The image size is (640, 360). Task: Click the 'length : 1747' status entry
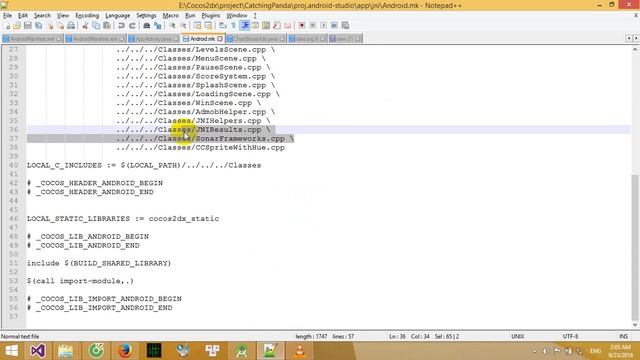311,336
